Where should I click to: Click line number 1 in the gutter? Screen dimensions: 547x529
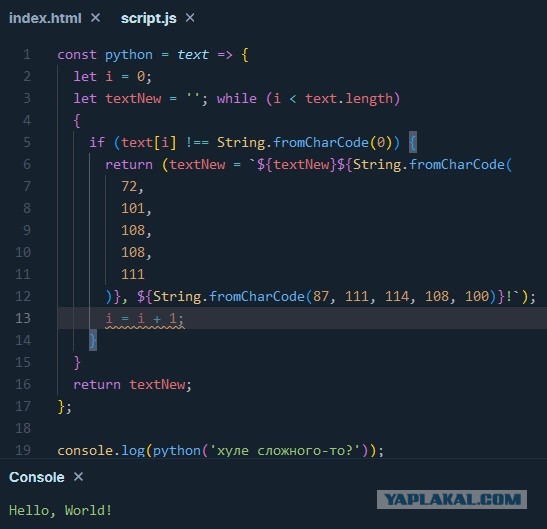coord(27,55)
